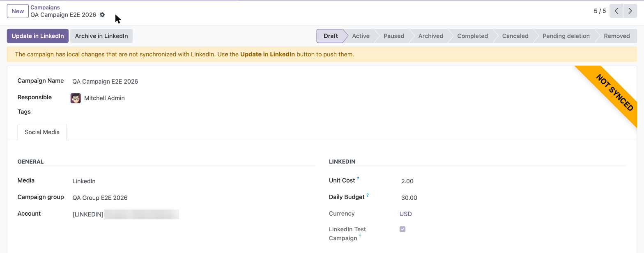Click the 5 / 5 record pager
The width and height of the screenshot is (644, 253).
pos(600,11)
